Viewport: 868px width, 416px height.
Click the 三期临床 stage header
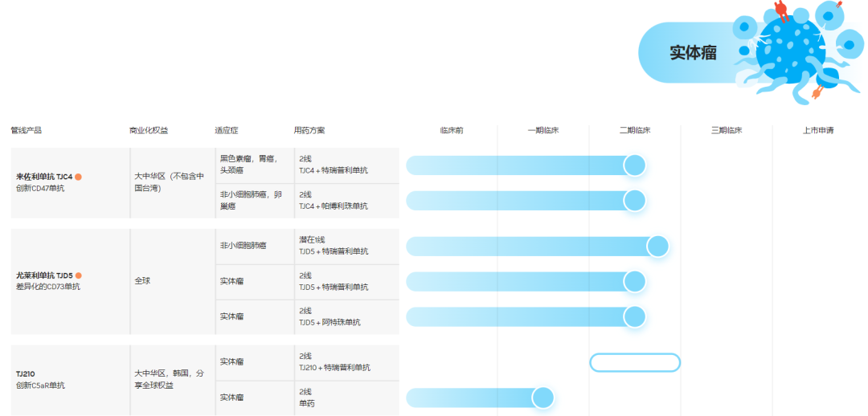(x=727, y=131)
